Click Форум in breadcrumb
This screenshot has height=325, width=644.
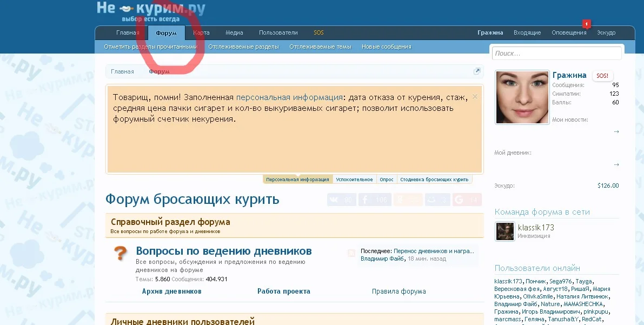click(x=159, y=71)
